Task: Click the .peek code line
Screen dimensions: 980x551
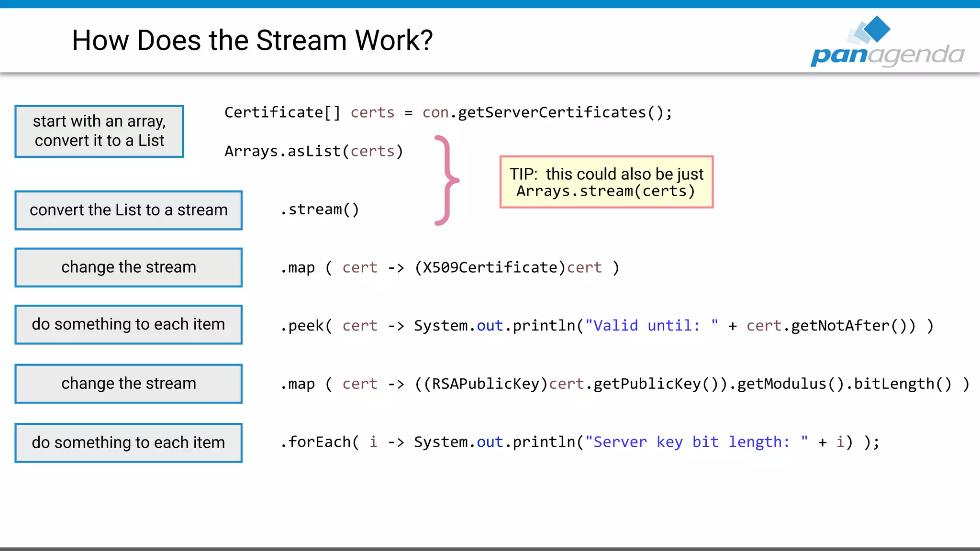Action: (606, 326)
